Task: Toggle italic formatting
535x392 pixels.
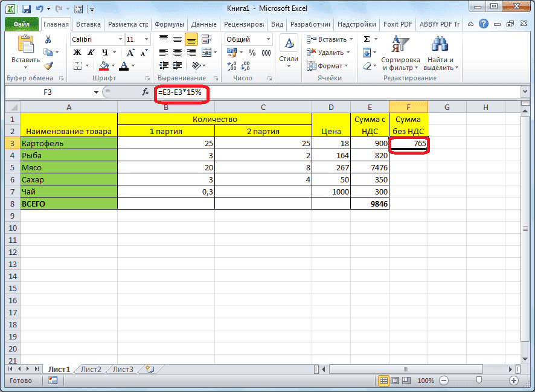Action: [91, 52]
